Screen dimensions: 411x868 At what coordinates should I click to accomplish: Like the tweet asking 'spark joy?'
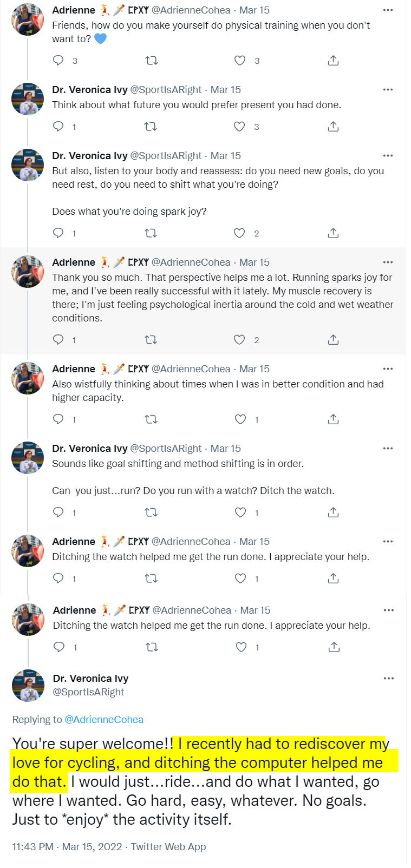[239, 233]
